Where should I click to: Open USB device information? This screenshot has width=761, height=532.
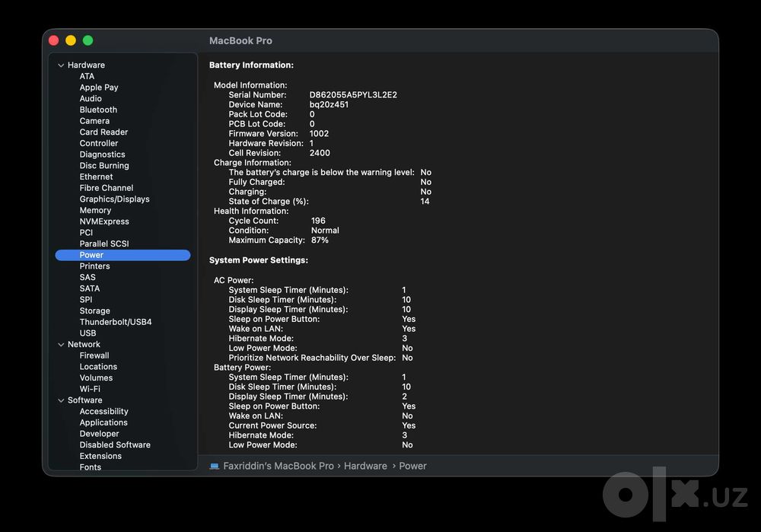click(x=88, y=333)
